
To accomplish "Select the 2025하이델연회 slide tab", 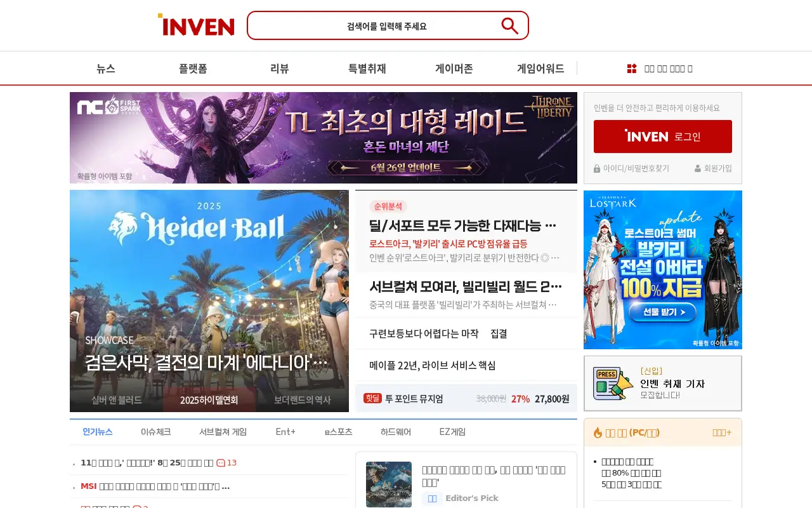I will (209, 400).
